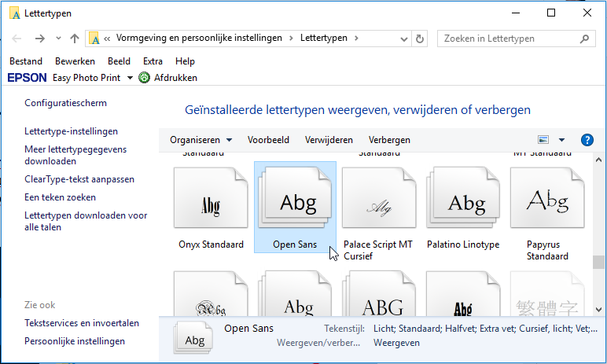
Task: Select the Chinese characters font icon
Action: pos(547,293)
